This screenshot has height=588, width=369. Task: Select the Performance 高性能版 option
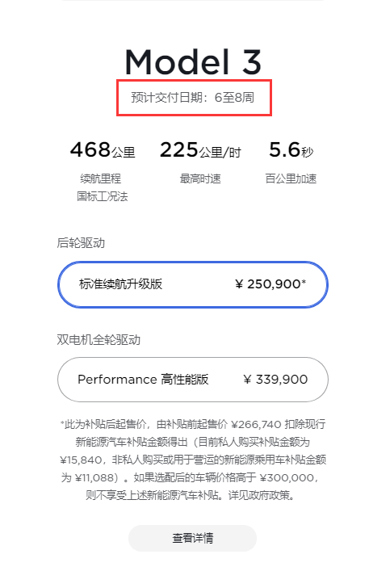(193, 380)
